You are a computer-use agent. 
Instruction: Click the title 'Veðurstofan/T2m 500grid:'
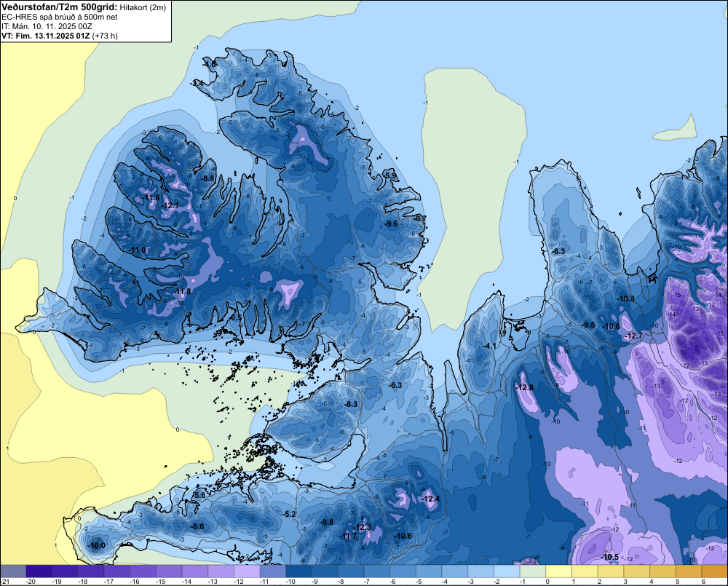[60, 7]
